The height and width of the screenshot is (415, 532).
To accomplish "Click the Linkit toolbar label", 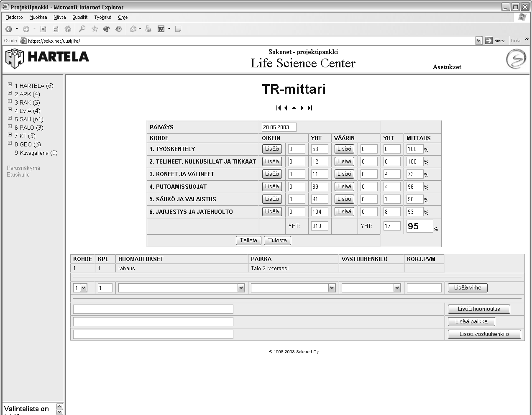I will tap(516, 41).
